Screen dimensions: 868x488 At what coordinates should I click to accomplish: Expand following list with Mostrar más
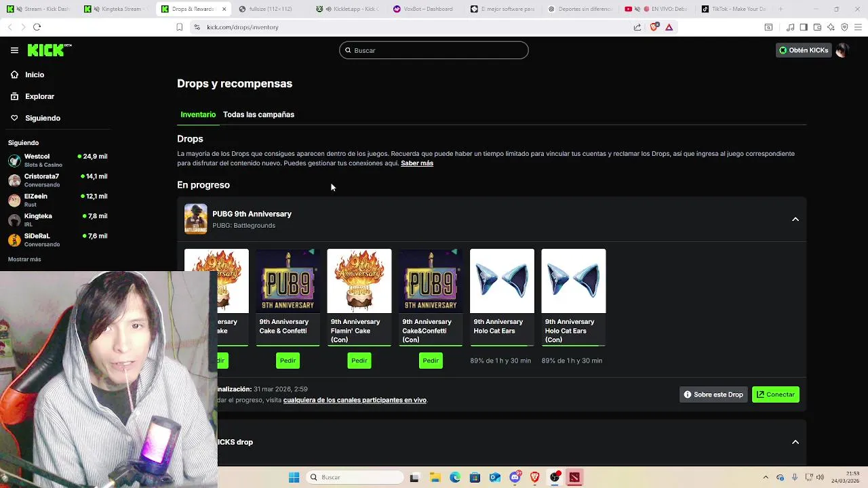[24, 260]
